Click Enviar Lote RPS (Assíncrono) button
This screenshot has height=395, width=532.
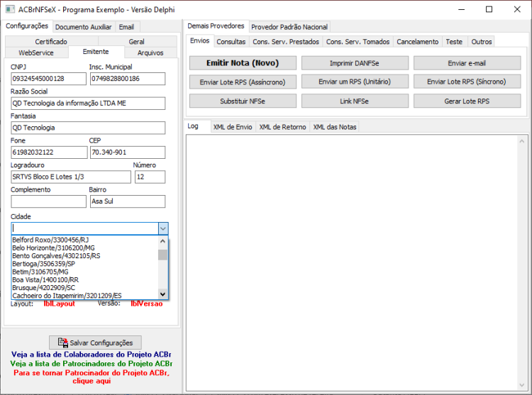click(x=243, y=82)
